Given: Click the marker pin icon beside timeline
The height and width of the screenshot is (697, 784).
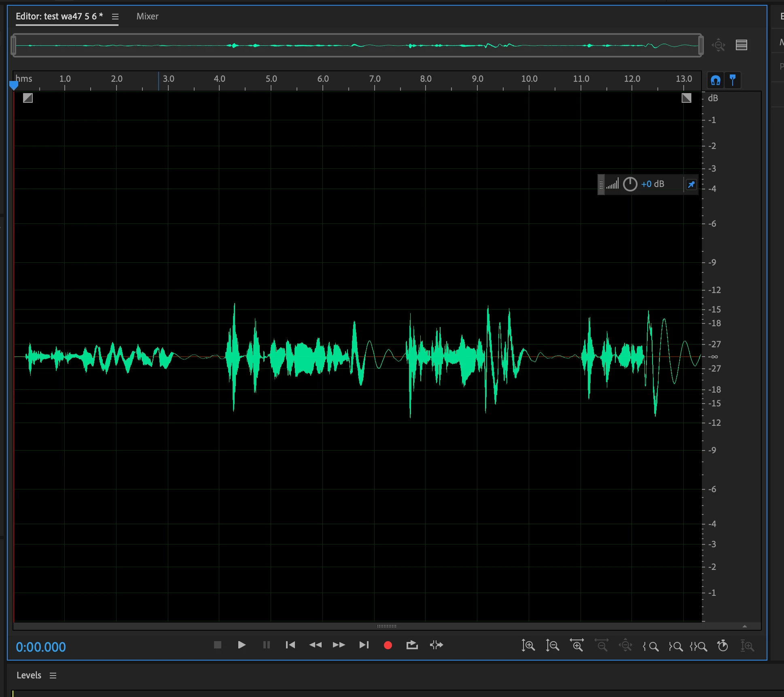Looking at the screenshot, I should click(x=733, y=80).
